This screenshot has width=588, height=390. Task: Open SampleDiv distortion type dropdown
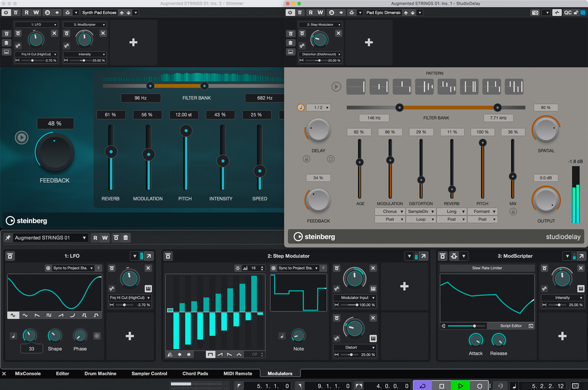pos(421,212)
